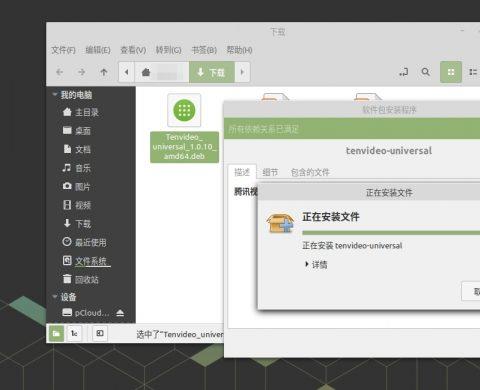Switch to list view mode
This screenshot has height=390, width=480.
click(x=473, y=72)
